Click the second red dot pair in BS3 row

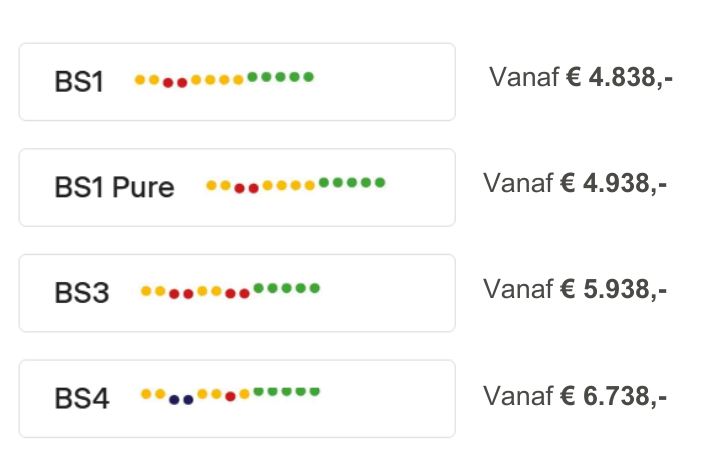(x=238, y=294)
